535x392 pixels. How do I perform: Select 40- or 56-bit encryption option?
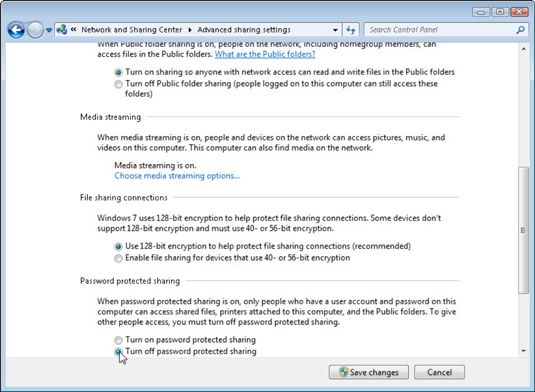[118, 258]
